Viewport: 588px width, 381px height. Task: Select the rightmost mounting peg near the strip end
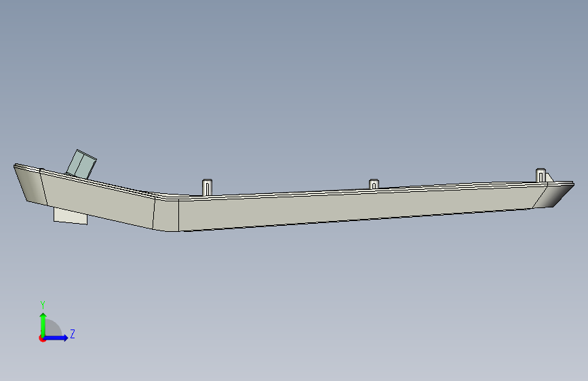(x=541, y=175)
